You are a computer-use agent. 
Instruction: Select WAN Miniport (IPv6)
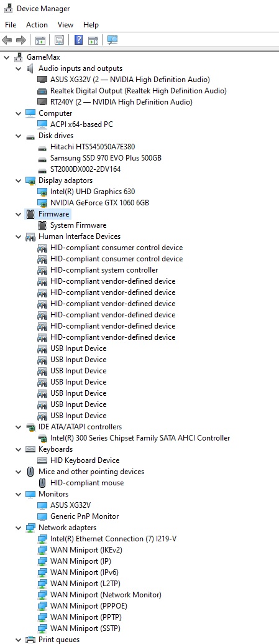[x=85, y=572]
